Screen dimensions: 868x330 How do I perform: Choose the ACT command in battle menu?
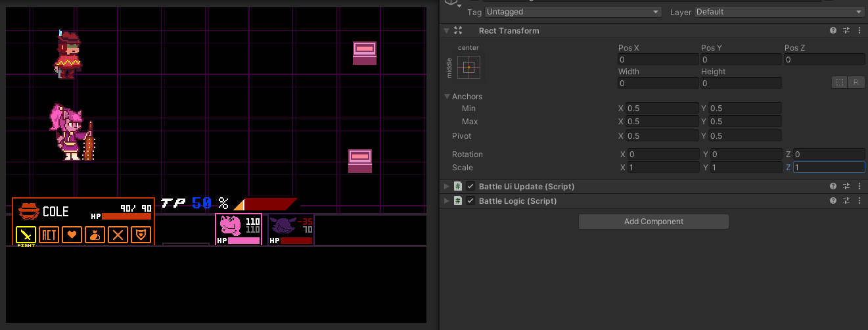click(49, 235)
